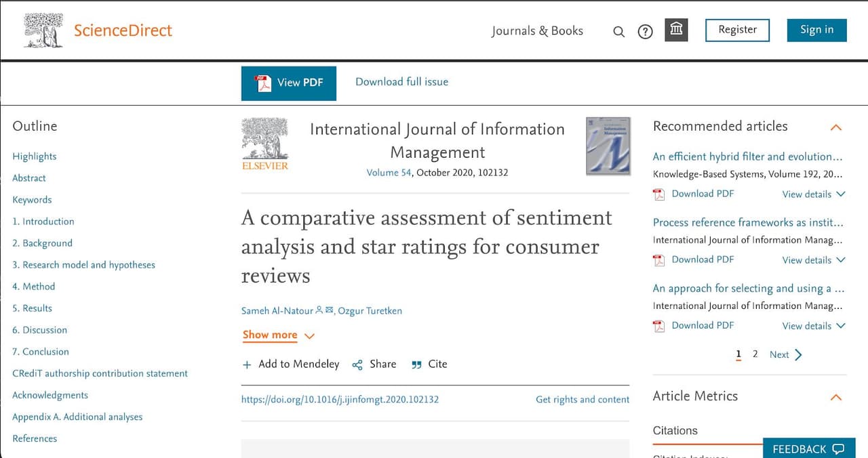
Task: Go to Journals & Books
Action: click(537, 30)
